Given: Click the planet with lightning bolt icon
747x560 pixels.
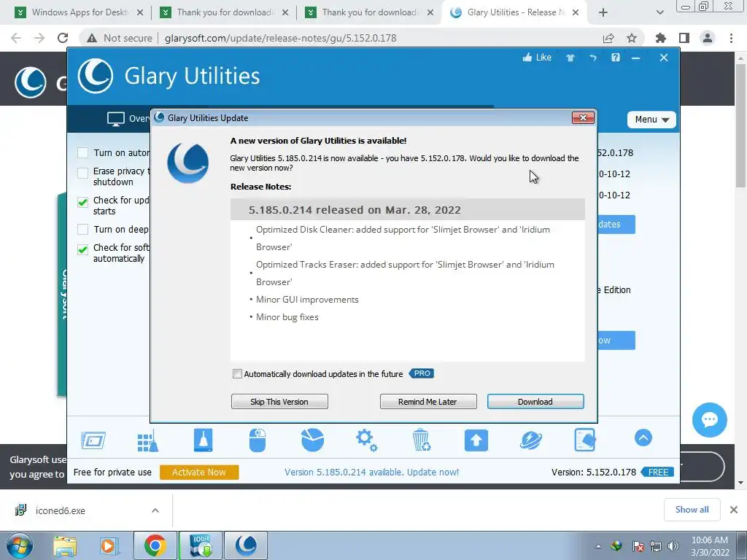Looking at the screenshot, I should [531, 440].
